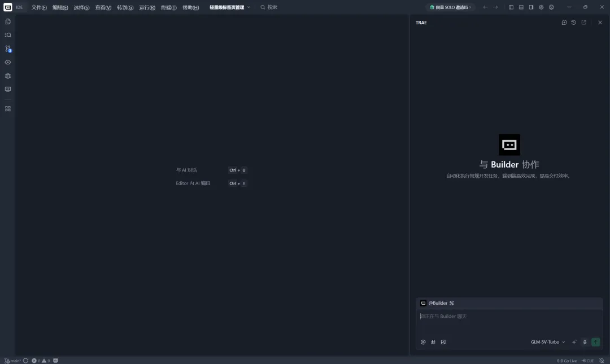
Task: Open the GLM-5V-Turbo model dropdown
Action: click(548, 342)
